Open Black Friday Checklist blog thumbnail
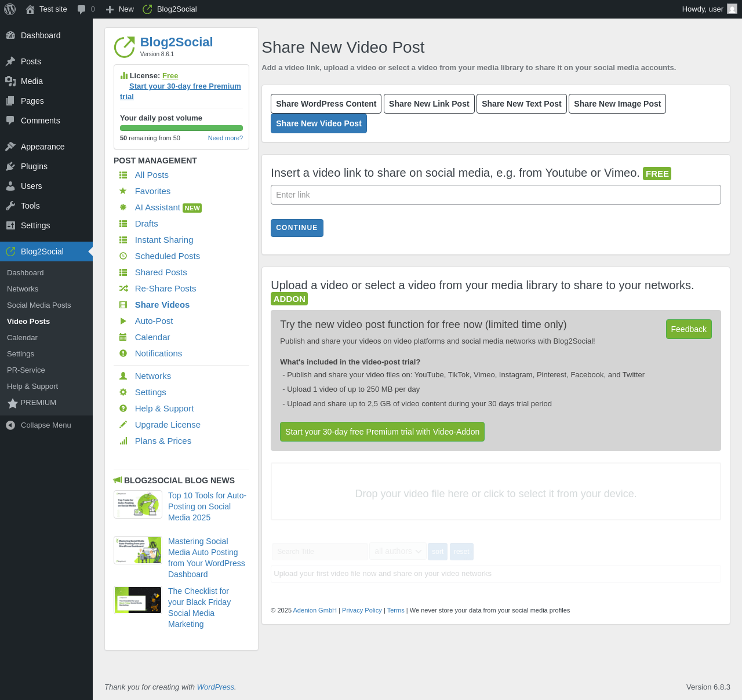Viewport: 742px width, 700px height. coord(138,600)
